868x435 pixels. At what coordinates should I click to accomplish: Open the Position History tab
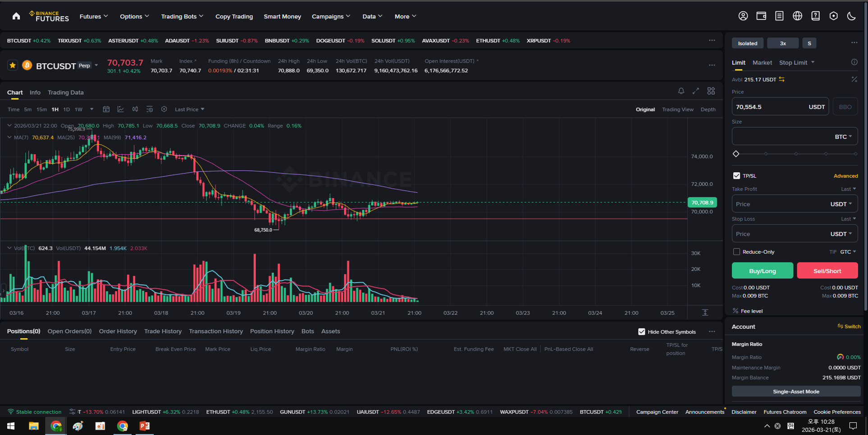tap(272, 331)
